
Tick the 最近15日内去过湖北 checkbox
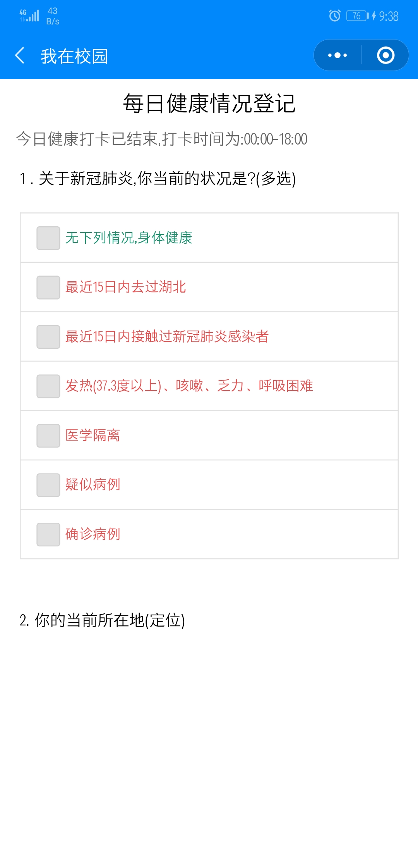pyautogui.click(x=48, y=288)
